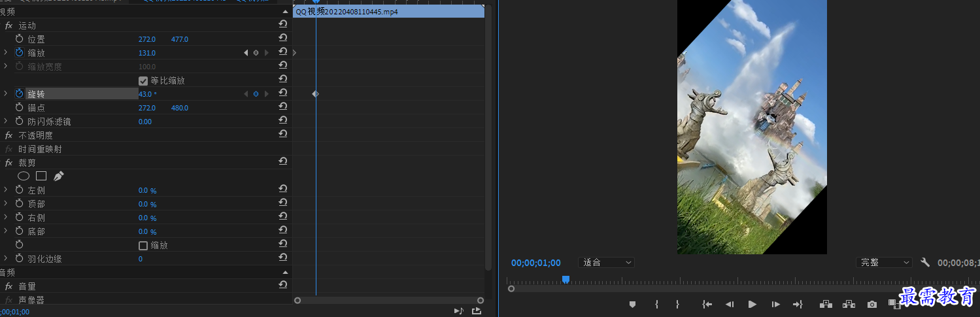
Task: Toggle animation stopwatch for 缩放 property
Action: (x=19, y=52)
